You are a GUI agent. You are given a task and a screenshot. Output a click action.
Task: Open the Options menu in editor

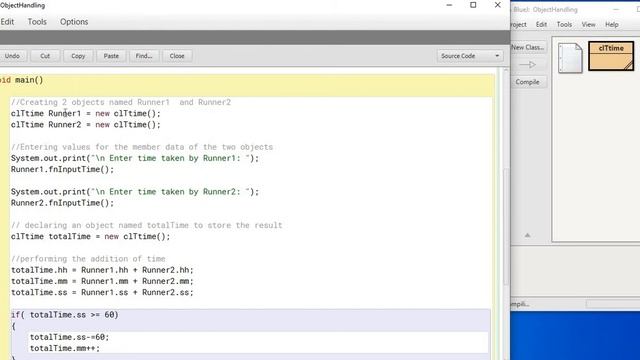click(74, 22)
